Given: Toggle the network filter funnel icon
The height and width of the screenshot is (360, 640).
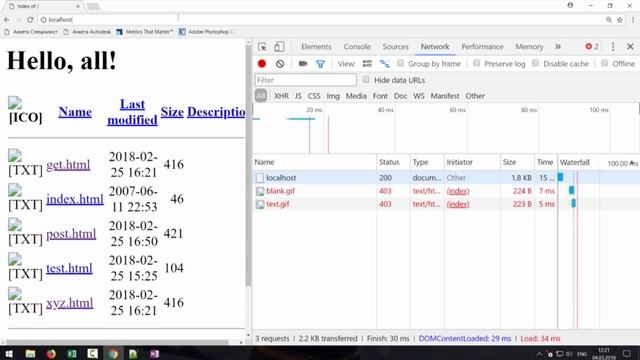Looking at the screenshot, I should [x=320, y=64].
